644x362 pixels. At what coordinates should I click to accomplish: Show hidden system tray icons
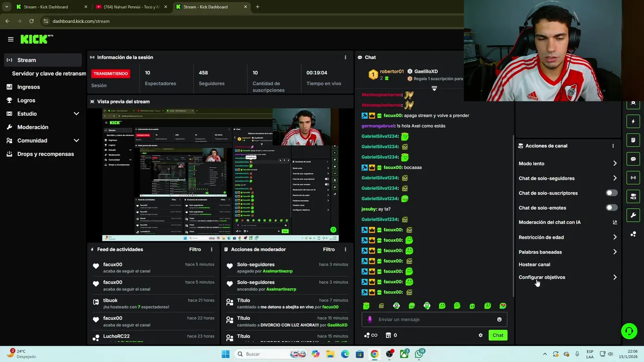[545, 354]
